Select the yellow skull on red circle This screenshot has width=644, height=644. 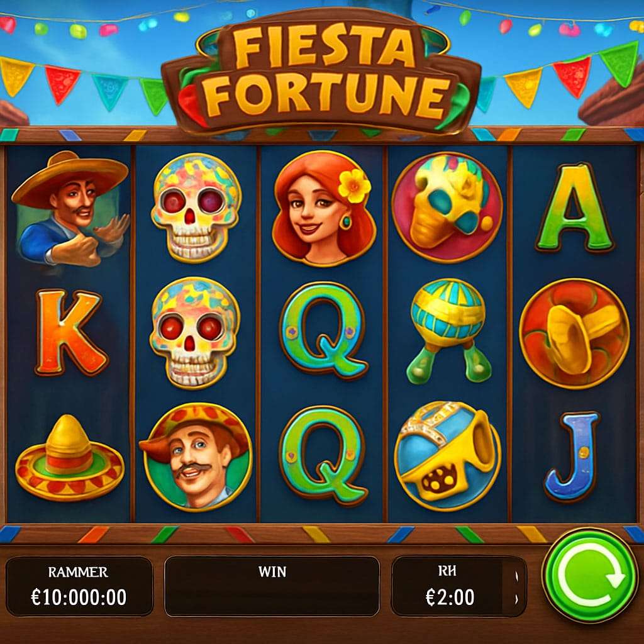447,208
